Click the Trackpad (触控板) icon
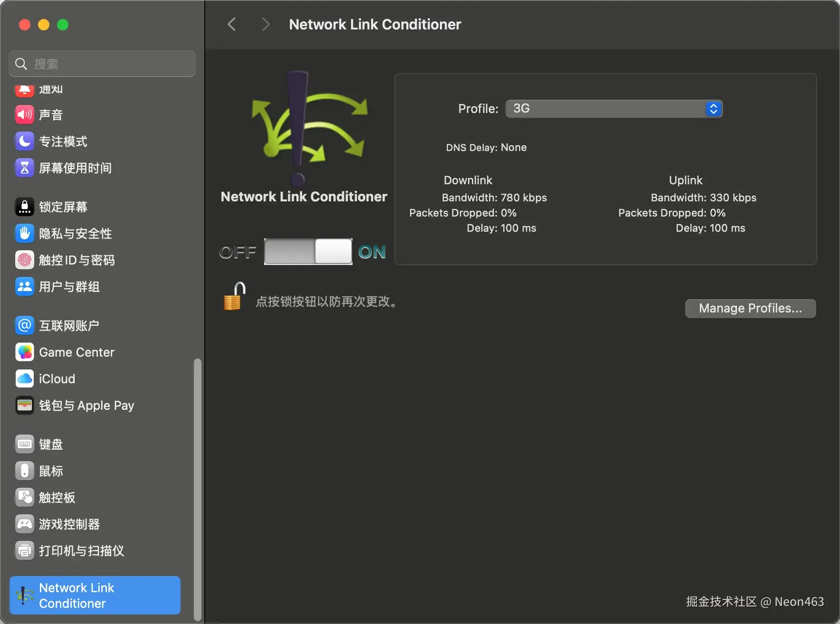This screenshot has height=624, width=840. pyautogui.click(x=25, y=497)
